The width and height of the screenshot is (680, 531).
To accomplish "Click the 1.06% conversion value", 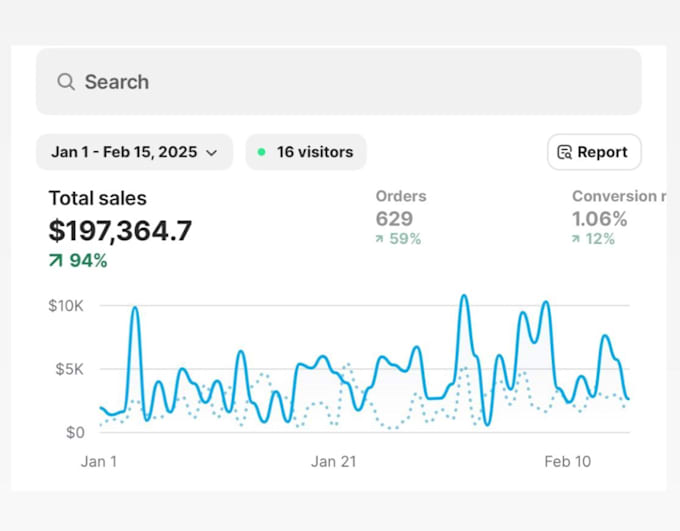I will pos(600,219).
